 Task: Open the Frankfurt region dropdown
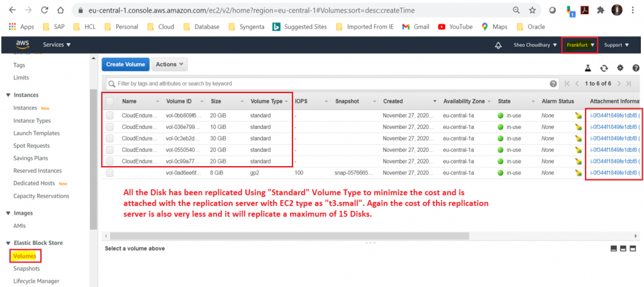pyautogui.click(x=580, y=45)
